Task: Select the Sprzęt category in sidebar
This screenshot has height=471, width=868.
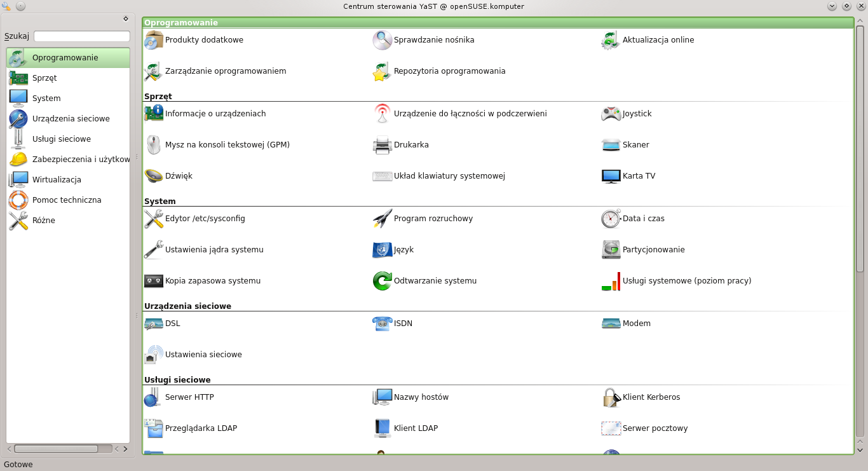Action: [44, 78]
